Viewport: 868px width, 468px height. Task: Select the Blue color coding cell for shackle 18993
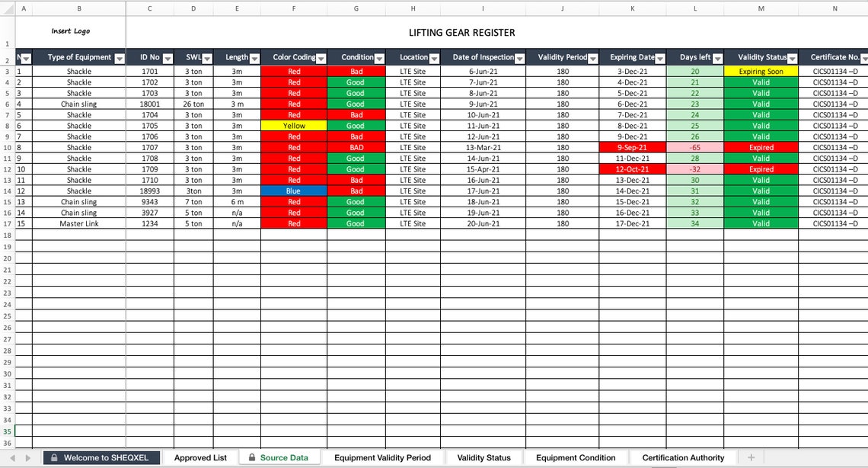click(293, 191)
